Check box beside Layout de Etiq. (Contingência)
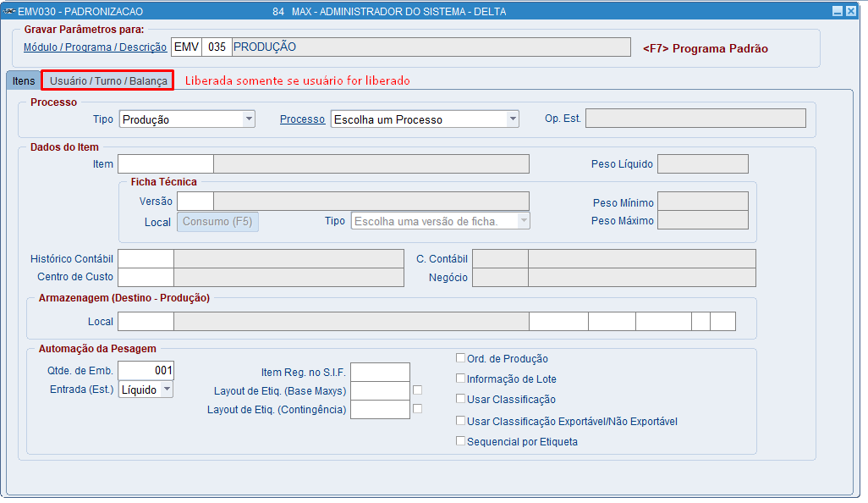 [x=417, y=409]
